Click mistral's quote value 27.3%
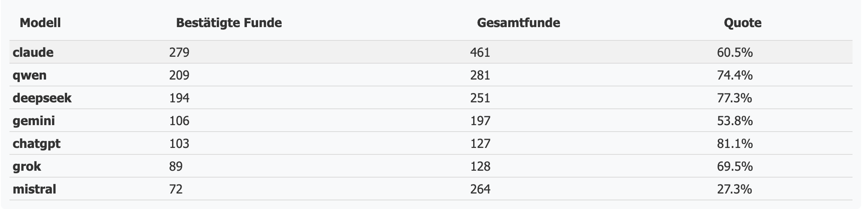 click(734, 189)
